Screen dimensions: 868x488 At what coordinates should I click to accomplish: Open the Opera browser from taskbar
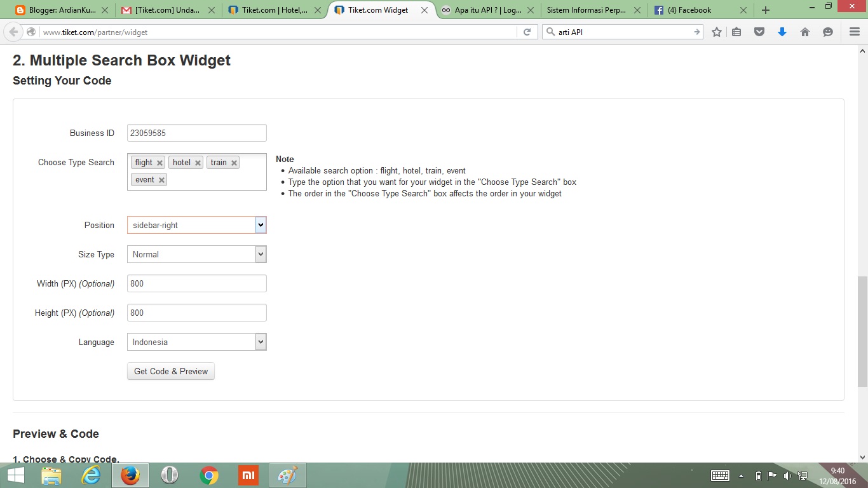coord(170,475)
